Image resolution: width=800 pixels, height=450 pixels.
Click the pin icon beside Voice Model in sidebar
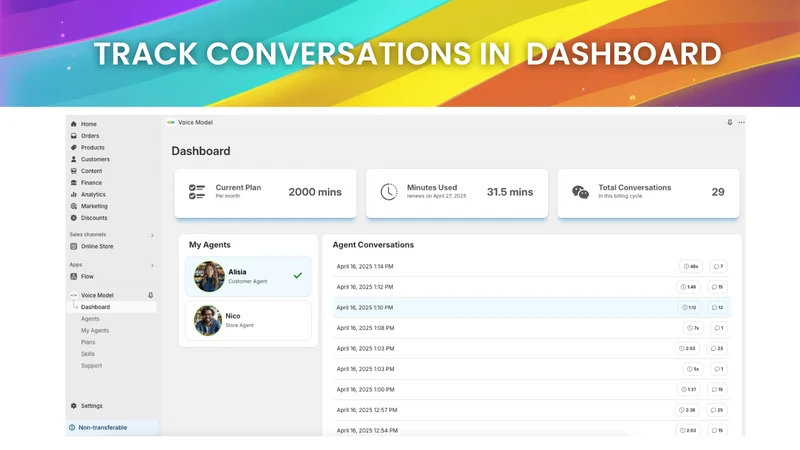151,295
